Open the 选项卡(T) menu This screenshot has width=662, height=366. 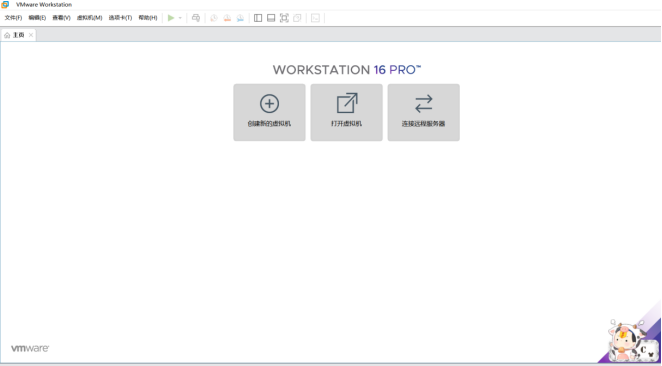pyautogui.click(x=120, y=18)
